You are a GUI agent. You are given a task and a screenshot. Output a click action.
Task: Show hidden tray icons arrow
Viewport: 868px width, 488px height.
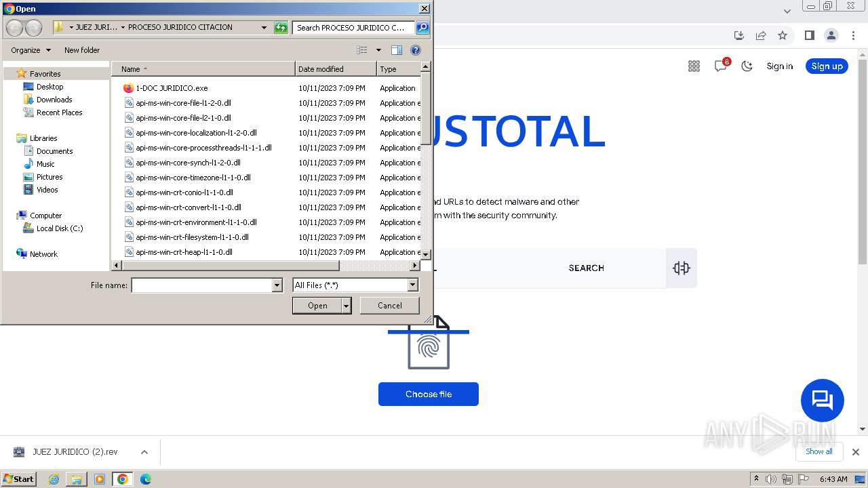756,479
